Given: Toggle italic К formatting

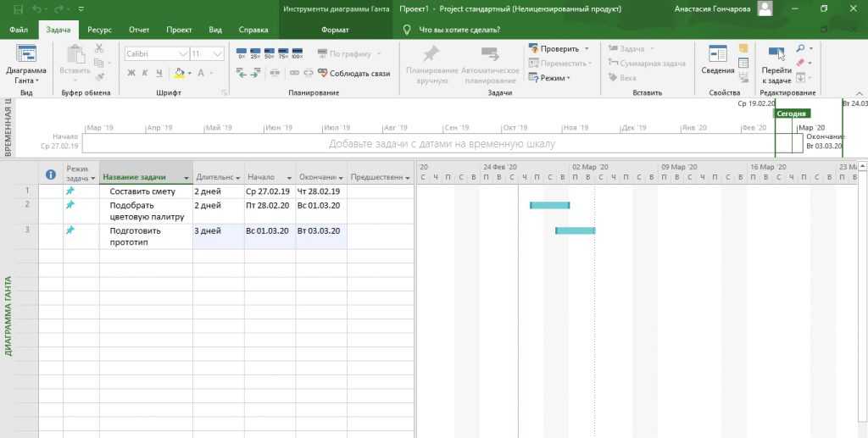Looking at the screenshot, I should (x=145, y=73).
